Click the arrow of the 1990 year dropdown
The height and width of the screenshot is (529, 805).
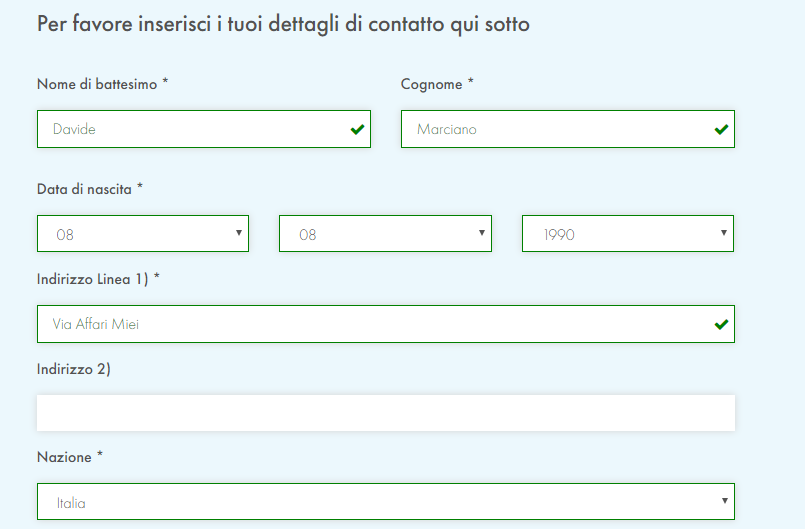(x=723, y=233)
